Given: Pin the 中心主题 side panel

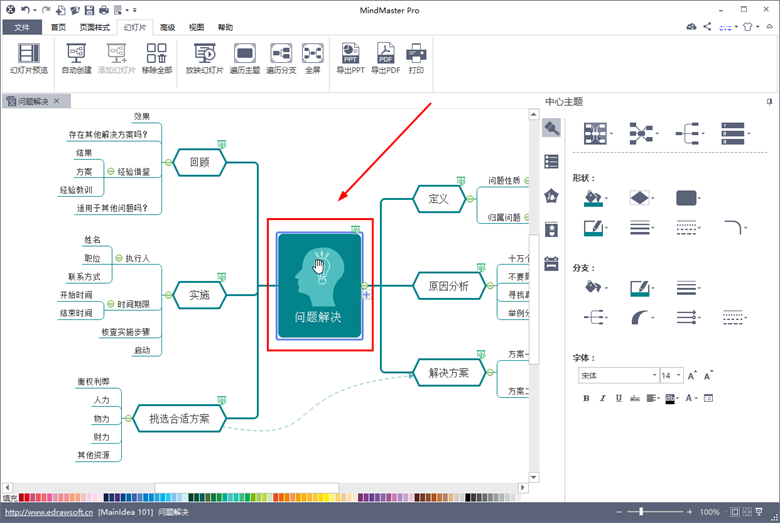Looking at the screenshot, I should [770, 102].
